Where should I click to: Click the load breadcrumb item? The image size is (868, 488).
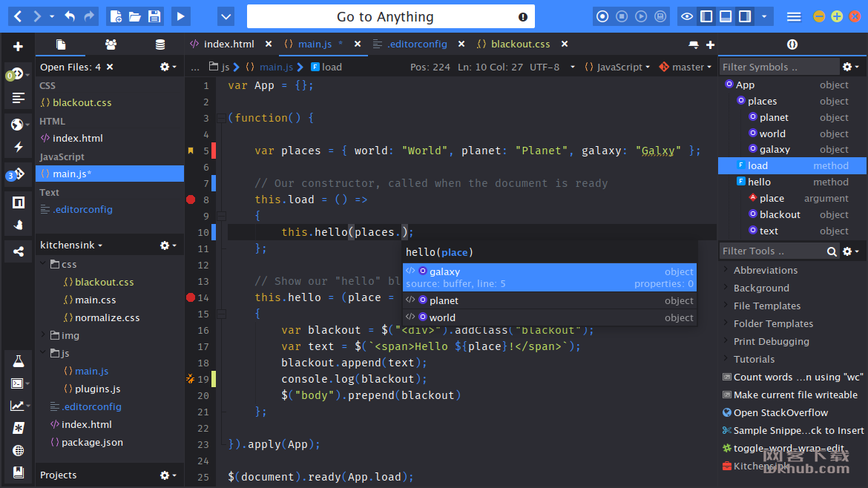(x=326, y=67)
